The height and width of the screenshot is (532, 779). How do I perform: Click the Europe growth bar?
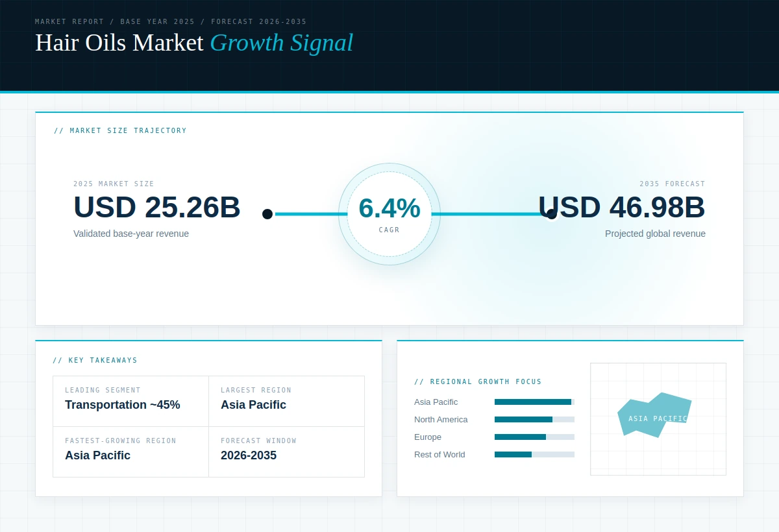[534, 437]
